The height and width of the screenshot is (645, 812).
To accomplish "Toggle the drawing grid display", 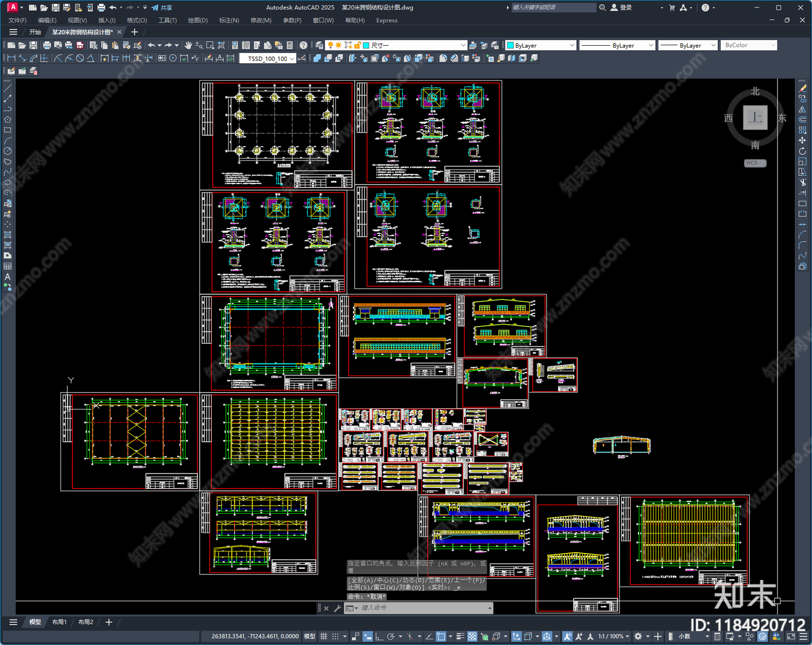I will (x=323, y=636).
